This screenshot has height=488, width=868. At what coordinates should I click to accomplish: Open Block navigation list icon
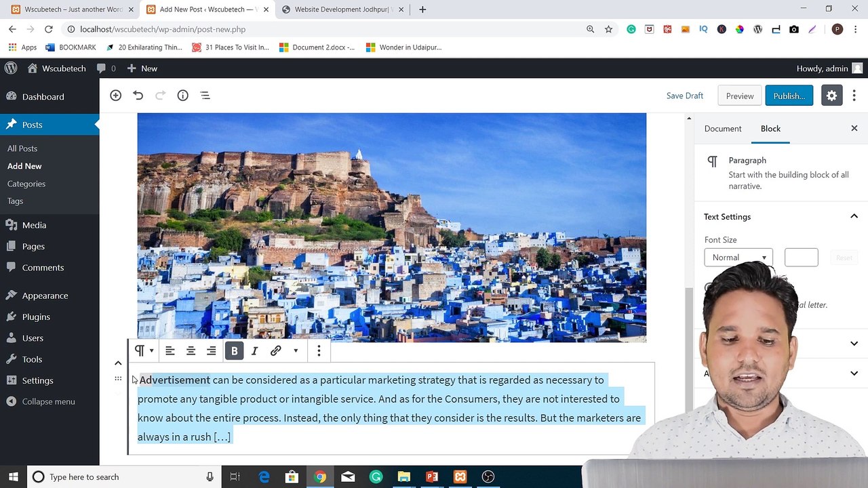[x=205, y=96]
